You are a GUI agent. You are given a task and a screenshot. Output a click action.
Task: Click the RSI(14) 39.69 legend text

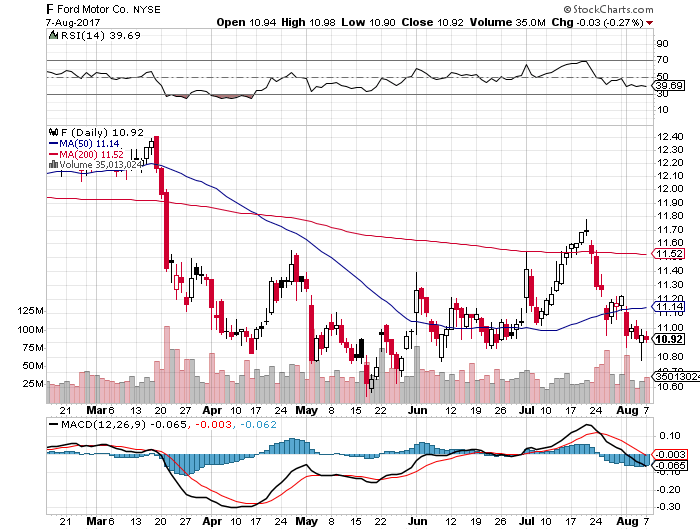click(101, 35)
